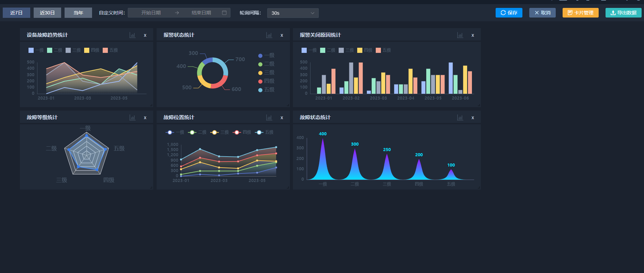Toggle 四级 legend in 设备故障趋势统计 chart
The height and width of the screenshot is (273, 644).
tap(92, 50)
